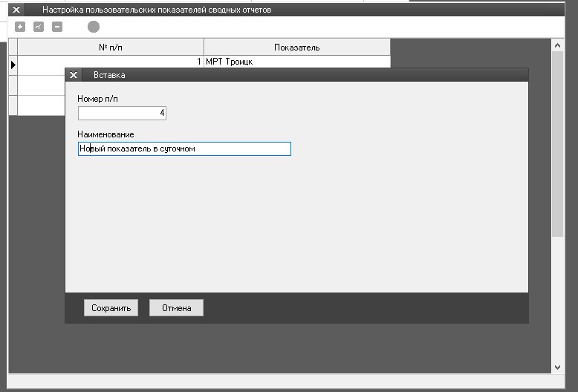Click the edit record toolbar icon
This screenshot has height=392, width=578.
tap(39, 27)
